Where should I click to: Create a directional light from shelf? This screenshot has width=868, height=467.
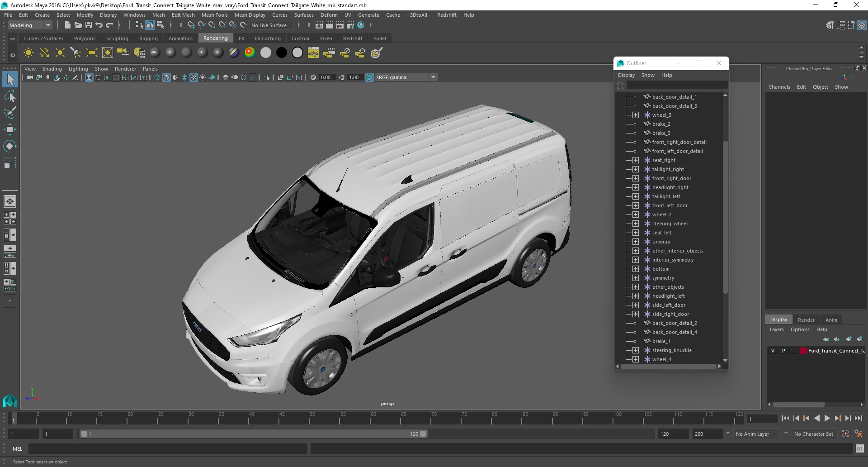(44, 53)
